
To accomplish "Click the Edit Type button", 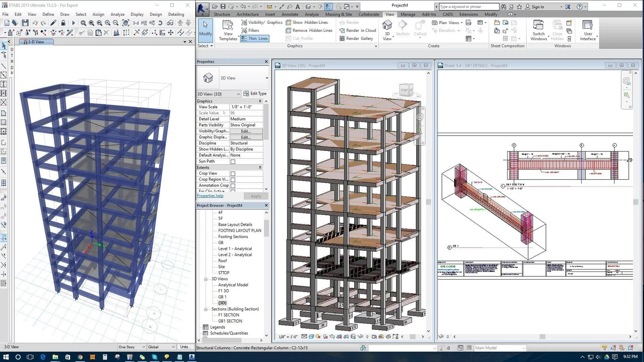I will pos(255,94).
